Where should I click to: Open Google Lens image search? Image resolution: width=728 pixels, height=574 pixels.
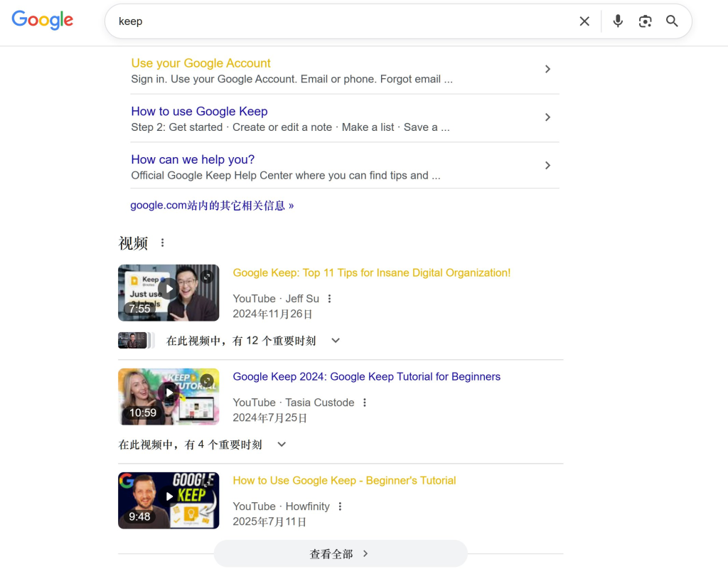coord(645,21)
